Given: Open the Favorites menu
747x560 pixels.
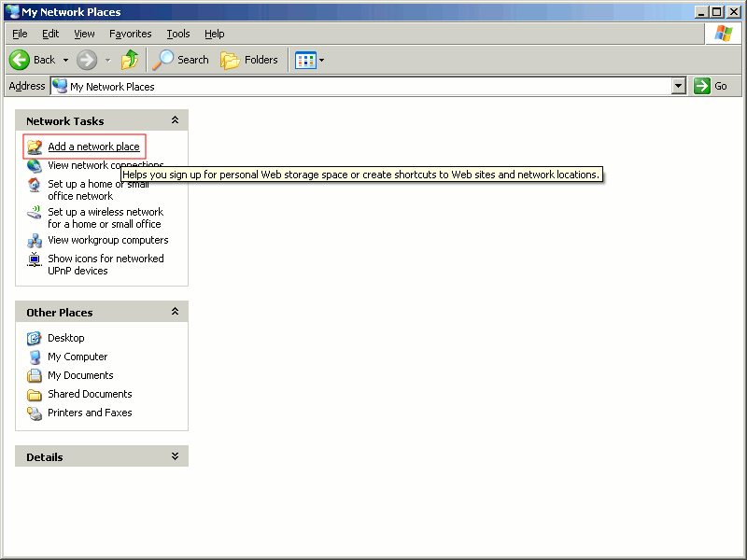Looking at the screenshot, I should coord(130,34).
